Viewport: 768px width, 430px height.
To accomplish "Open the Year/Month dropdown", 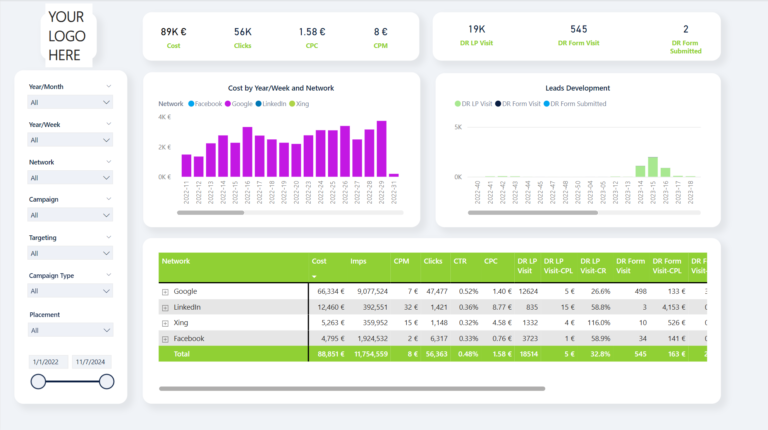I will tap(70, 102).
